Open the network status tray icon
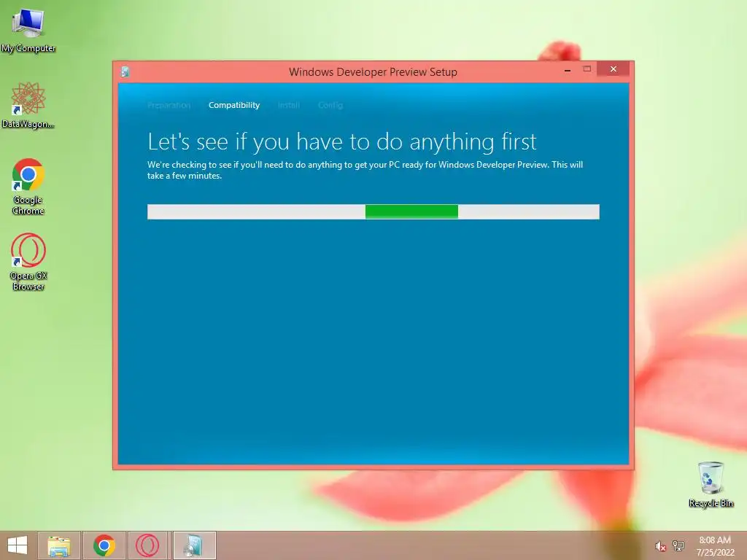The height and width of the screenshot is (560, 747). (x=678, y=545)
